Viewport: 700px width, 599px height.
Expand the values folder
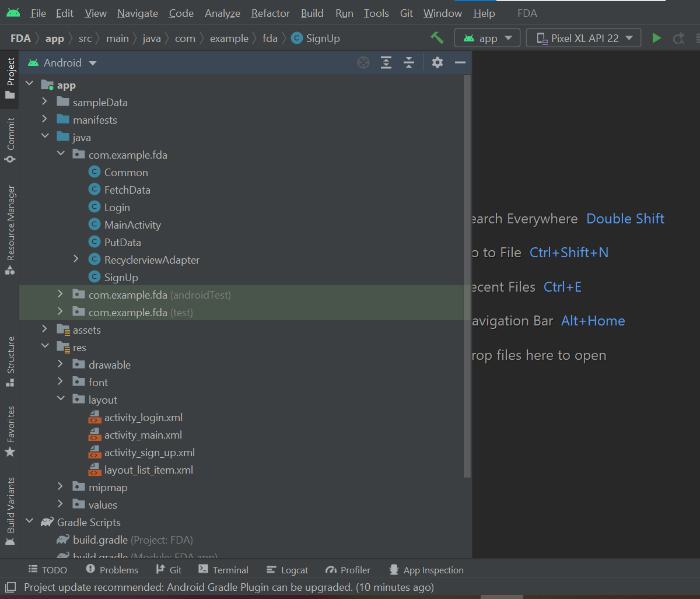(61, 505)
